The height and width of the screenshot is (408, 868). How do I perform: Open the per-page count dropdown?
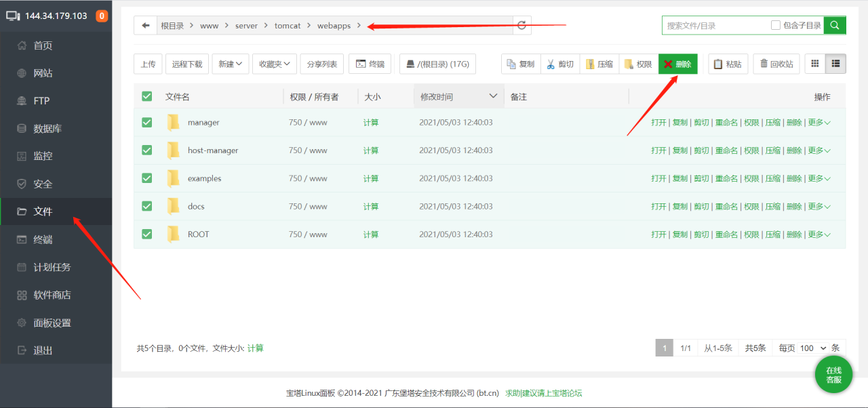click(x=812, y=348)
